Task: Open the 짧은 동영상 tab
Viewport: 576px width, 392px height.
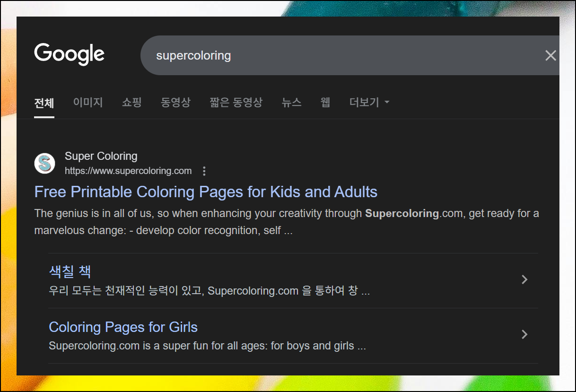Action: 236,102
